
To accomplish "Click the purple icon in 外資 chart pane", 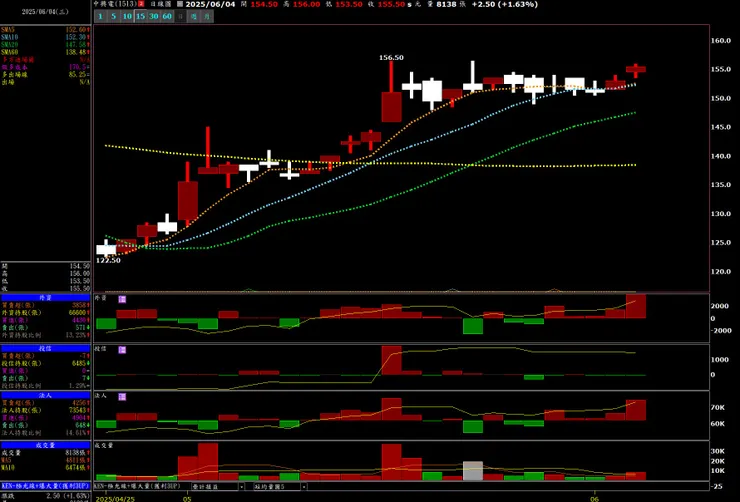I will pos(122,299).
